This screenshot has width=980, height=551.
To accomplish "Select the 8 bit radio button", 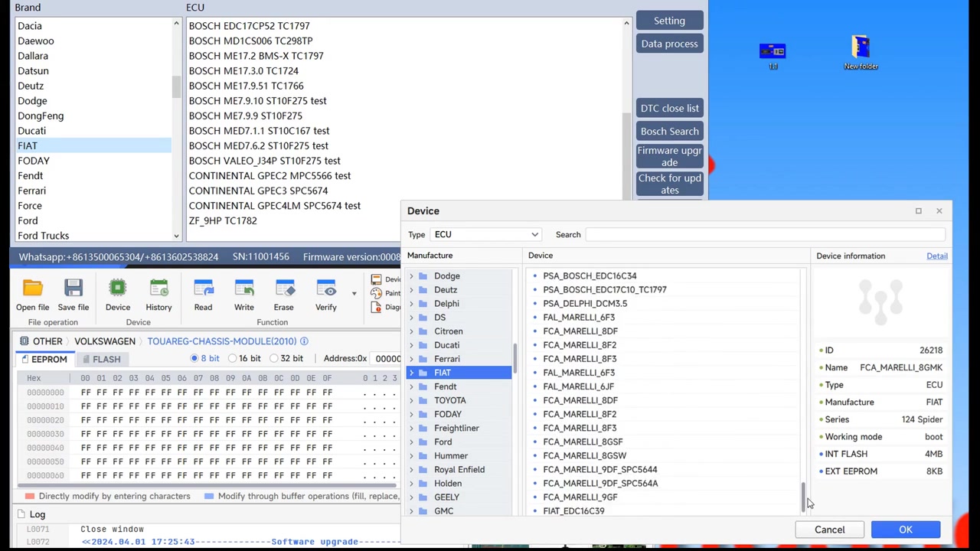I will pyautogui.click(x=194, y=358).
